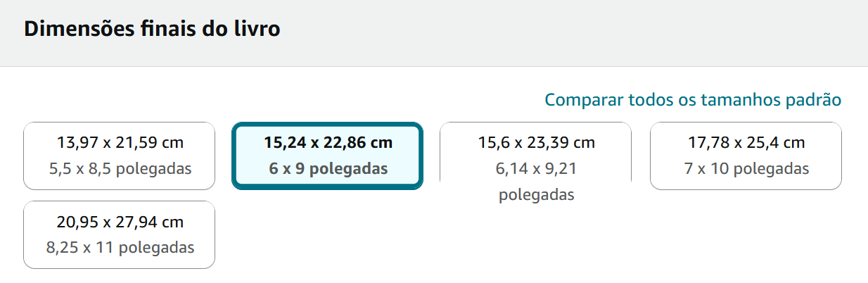The width and height of the screenshot is (868, 283).
Task: Choose the largest book trim size card
Action: pyautogui.click(x=119, y=234)
